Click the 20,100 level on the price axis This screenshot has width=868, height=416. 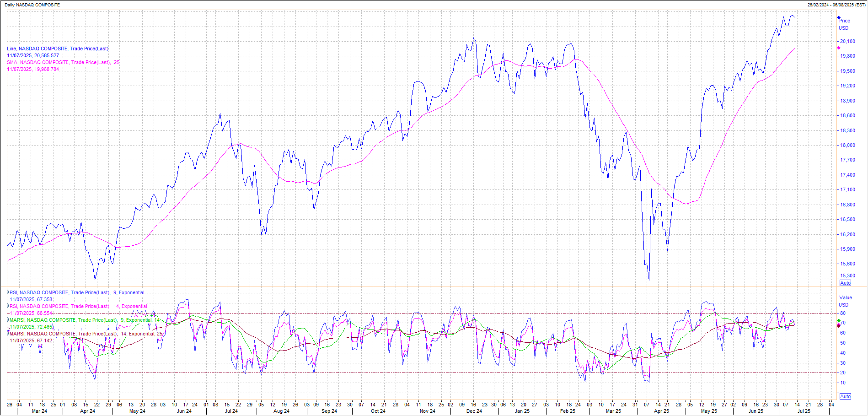click(x=847, y=41)
